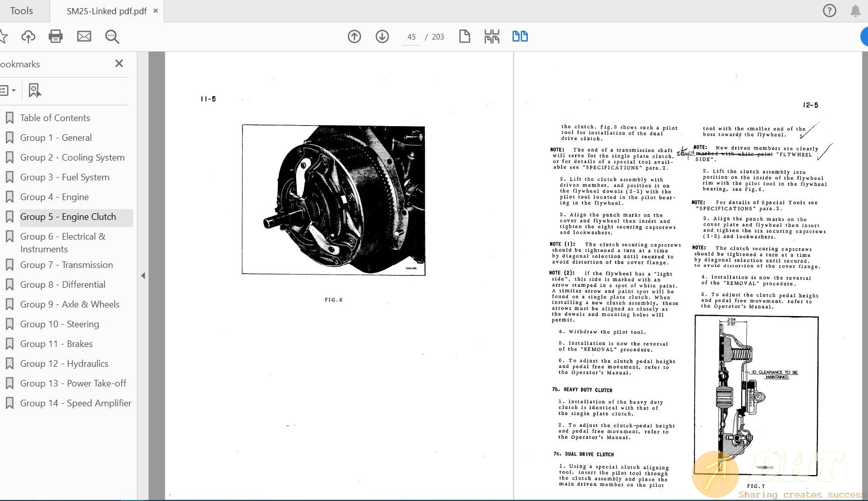Open notifications bell icon
The height and width of the screenshot is (501, 868).
coord(855,11)
